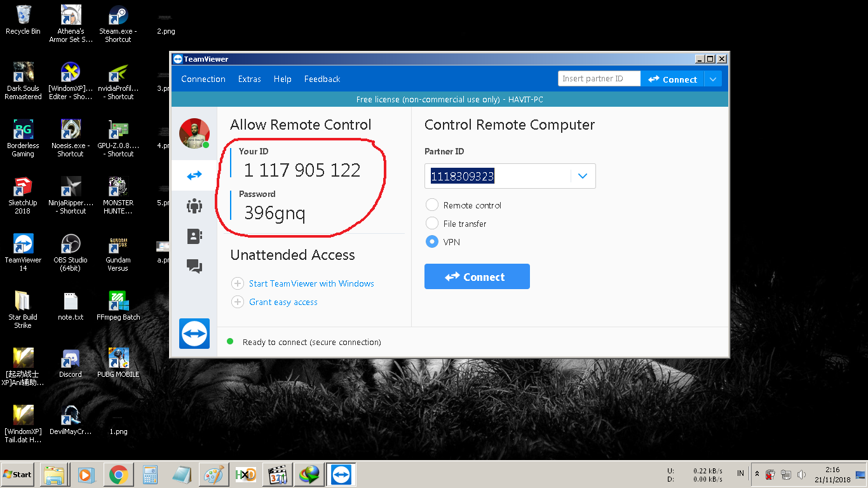Screen dimensions: 868x488
Task: Open the Computers & Contacts sidebar icon
Action: [x=194, y=236]
